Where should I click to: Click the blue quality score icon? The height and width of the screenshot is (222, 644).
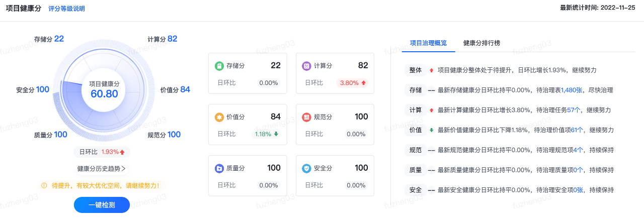[219, 168]
